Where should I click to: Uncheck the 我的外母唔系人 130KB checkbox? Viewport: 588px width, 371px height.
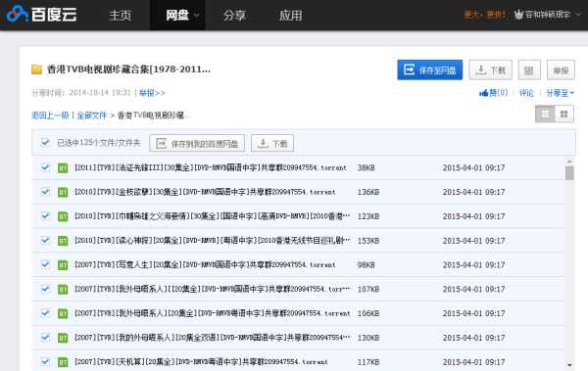pyautogui.click(x=45, y=337)
